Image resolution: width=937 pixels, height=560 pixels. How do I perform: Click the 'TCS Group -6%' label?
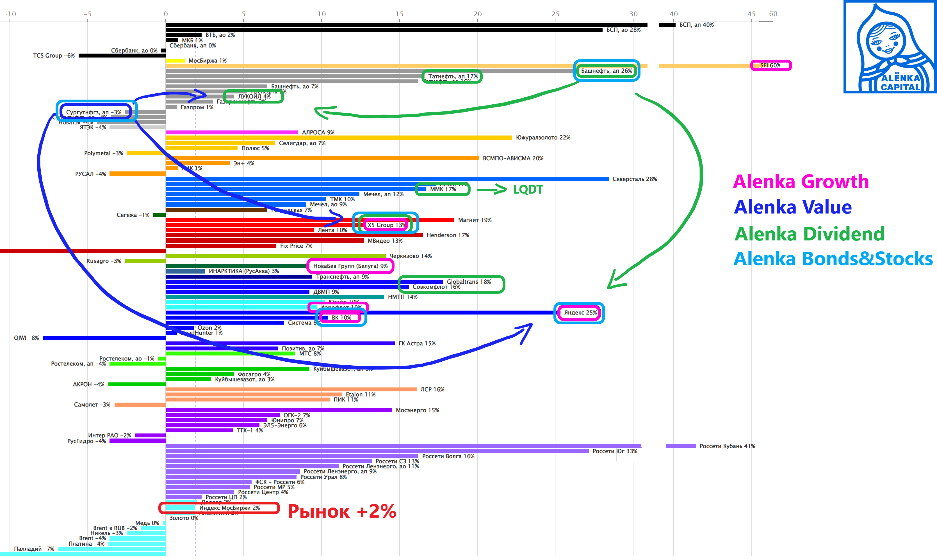tap(54, 56)
